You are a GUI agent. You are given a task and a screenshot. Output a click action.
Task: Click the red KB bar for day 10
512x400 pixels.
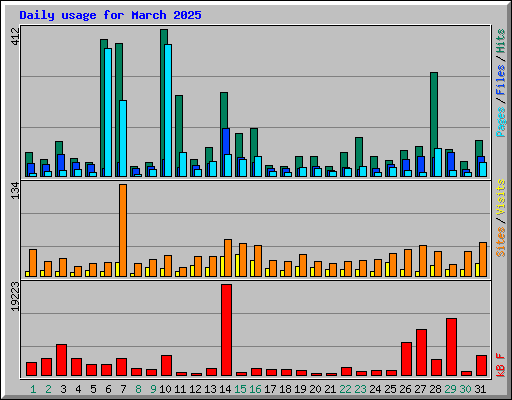(166, 366)
